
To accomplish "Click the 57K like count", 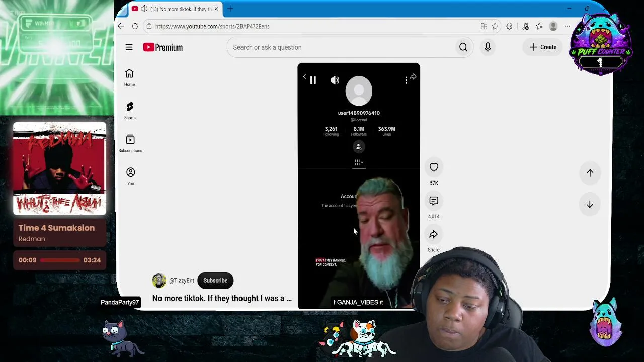I will 434,183.
